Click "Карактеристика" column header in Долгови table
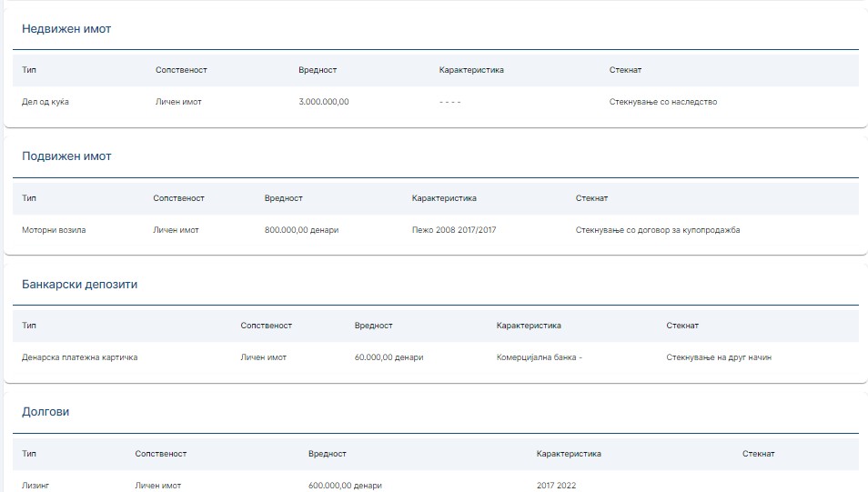This screenshot has height=492, width=868. (x=569, y=454)
